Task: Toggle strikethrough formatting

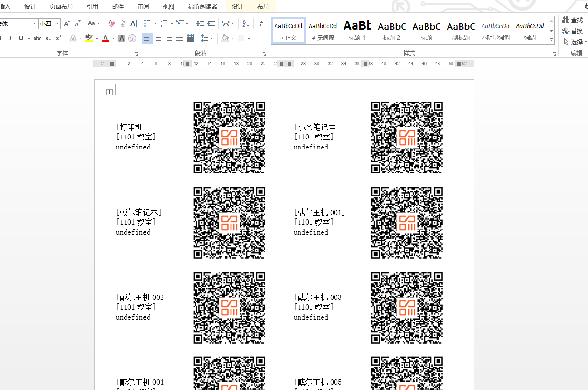Action: click(37, 38)
